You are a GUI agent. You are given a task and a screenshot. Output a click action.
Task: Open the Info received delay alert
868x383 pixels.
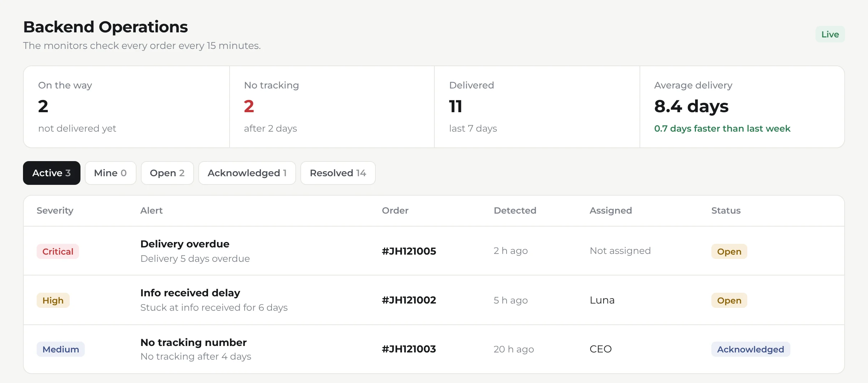pyautogui.click(x=190, y=293)
